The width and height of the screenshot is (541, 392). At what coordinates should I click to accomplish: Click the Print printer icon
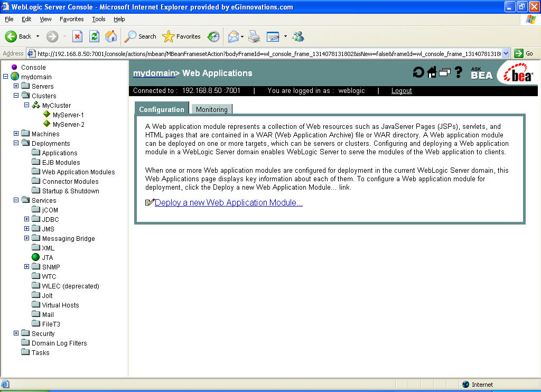254,36
